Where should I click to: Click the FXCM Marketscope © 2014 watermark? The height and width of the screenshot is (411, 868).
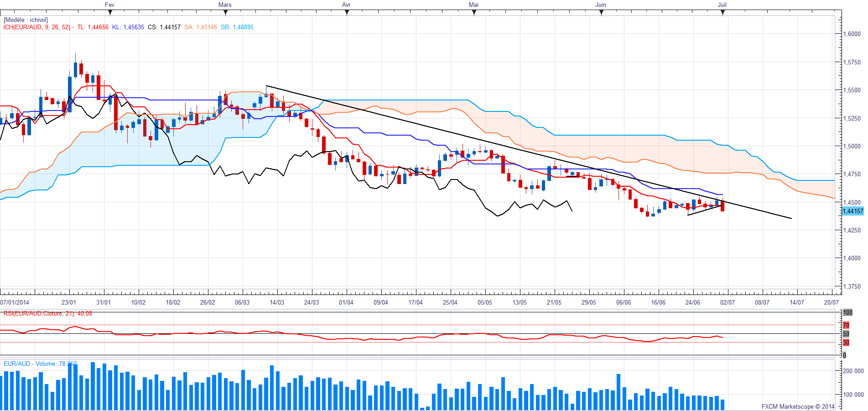click(x=798, y=406)
